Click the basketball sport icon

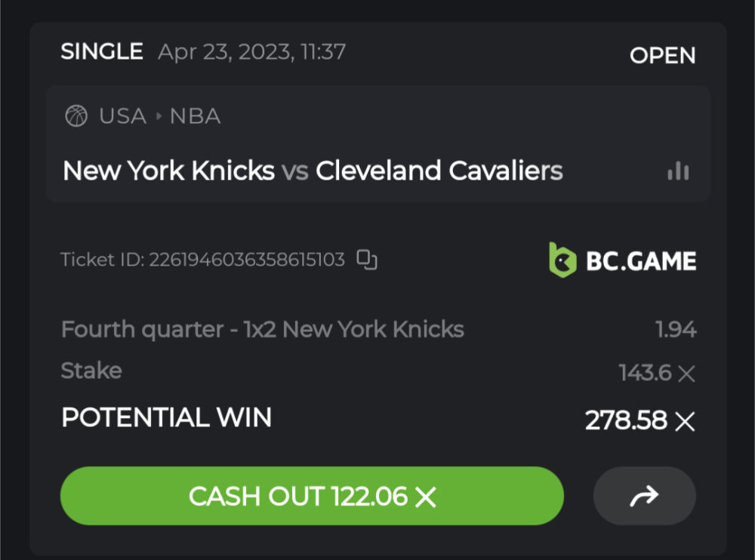coord(76,116)
